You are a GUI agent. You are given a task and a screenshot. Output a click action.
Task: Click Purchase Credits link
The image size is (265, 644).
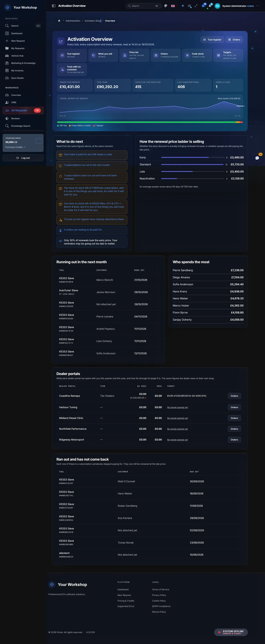coord(15,147)
